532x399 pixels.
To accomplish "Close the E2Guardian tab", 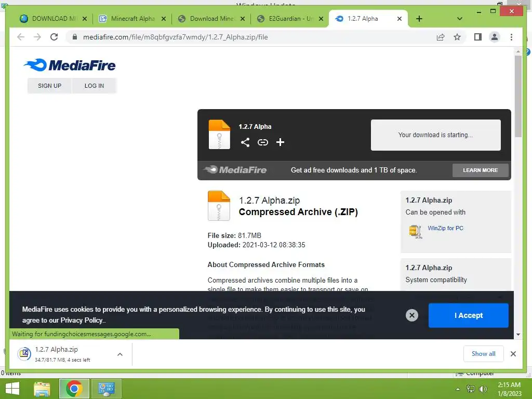I will (x=321, y=19).
